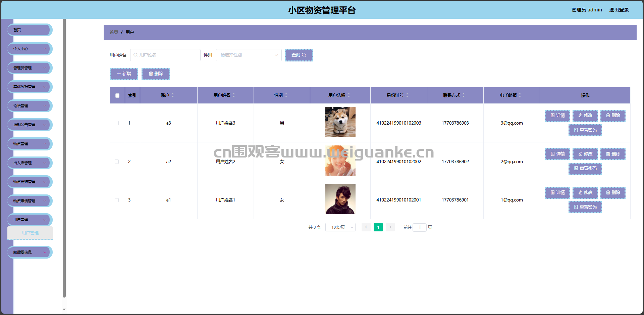Select the 用户管理 submenu item
This screenshot has width=644, height=315.
click(x=30, y=233)
